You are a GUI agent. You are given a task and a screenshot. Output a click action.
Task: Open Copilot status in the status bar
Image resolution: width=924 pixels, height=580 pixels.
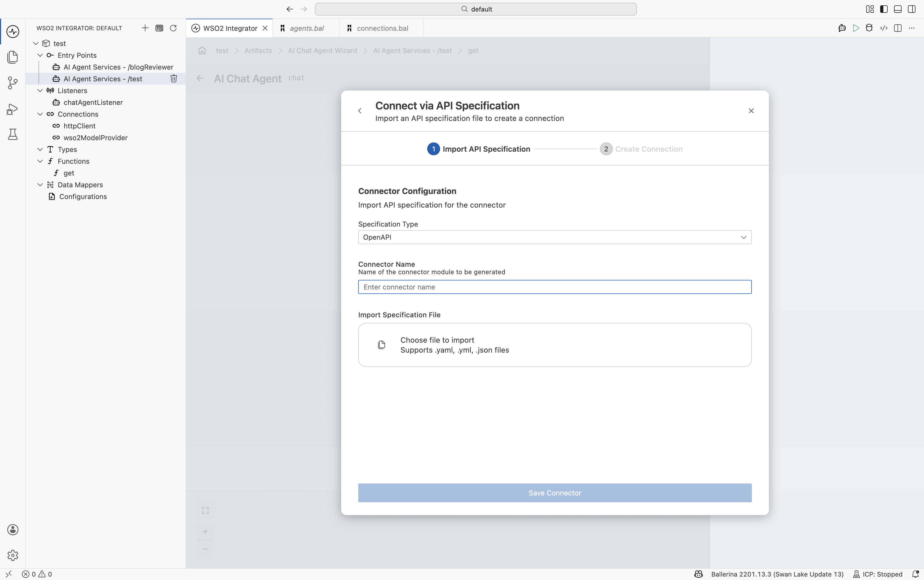tap(699, 574)
